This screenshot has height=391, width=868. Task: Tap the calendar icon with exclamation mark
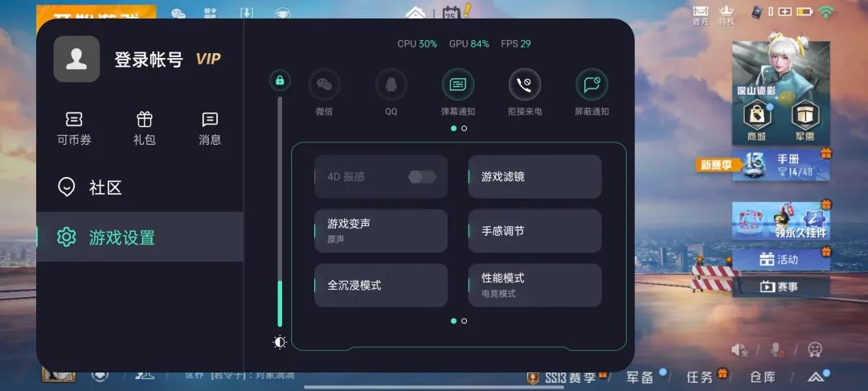(455, 12)
